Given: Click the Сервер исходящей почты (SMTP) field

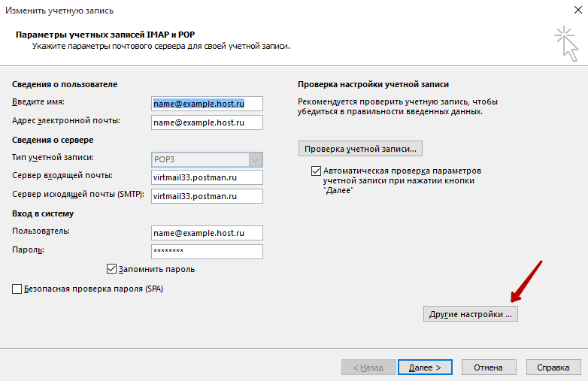Looking at the screenshot, I should tap(207, 196).
